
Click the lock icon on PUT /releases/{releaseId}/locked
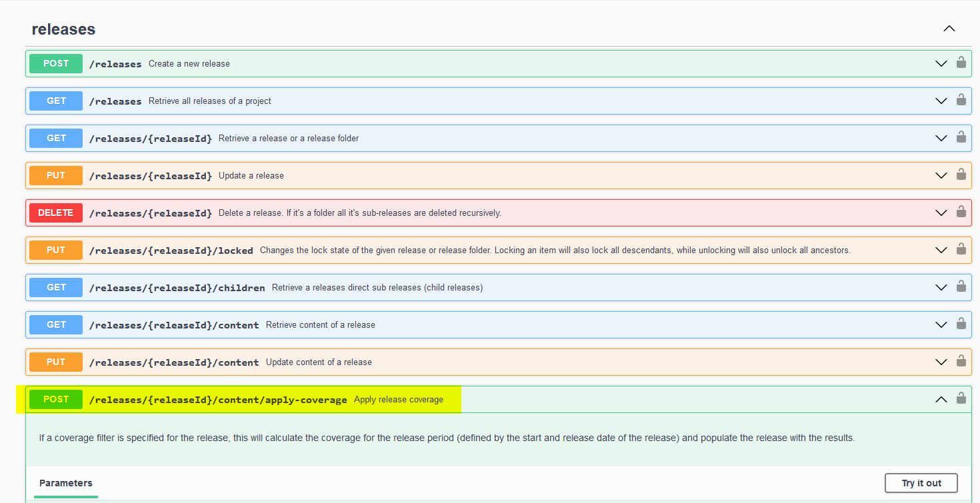click(x=961, y=250)
